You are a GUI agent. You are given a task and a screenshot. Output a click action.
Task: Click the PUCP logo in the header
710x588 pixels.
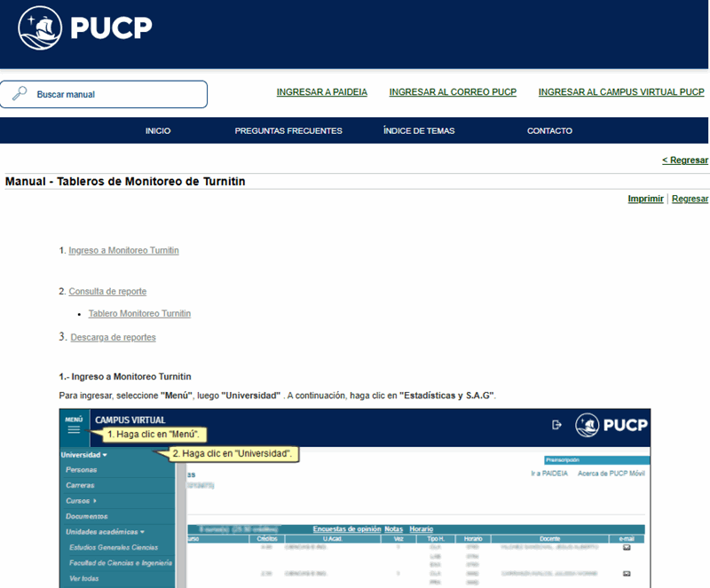[x=85, y=29]
